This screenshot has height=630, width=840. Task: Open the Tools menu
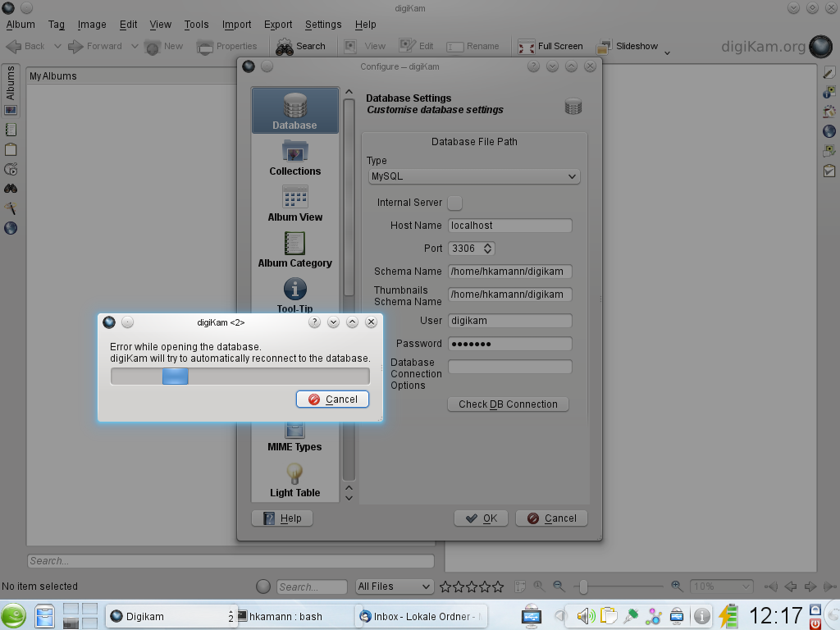click(196, 25)
